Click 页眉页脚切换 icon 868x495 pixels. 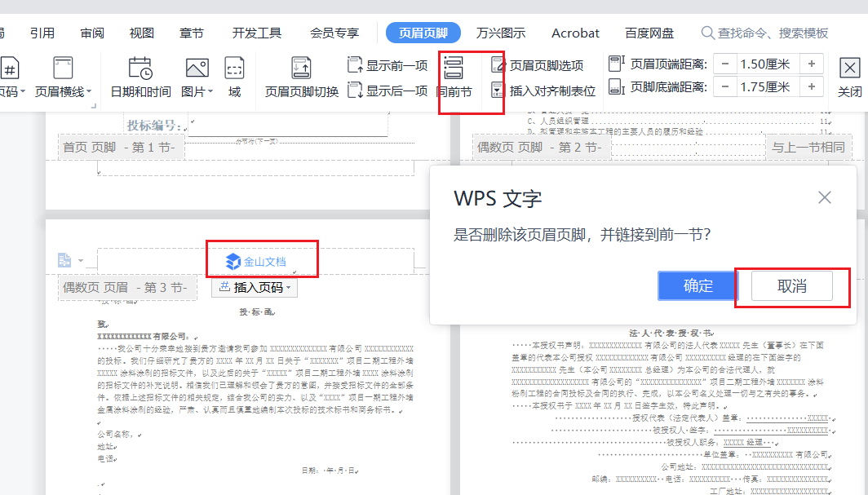click(x=301, y=69)
